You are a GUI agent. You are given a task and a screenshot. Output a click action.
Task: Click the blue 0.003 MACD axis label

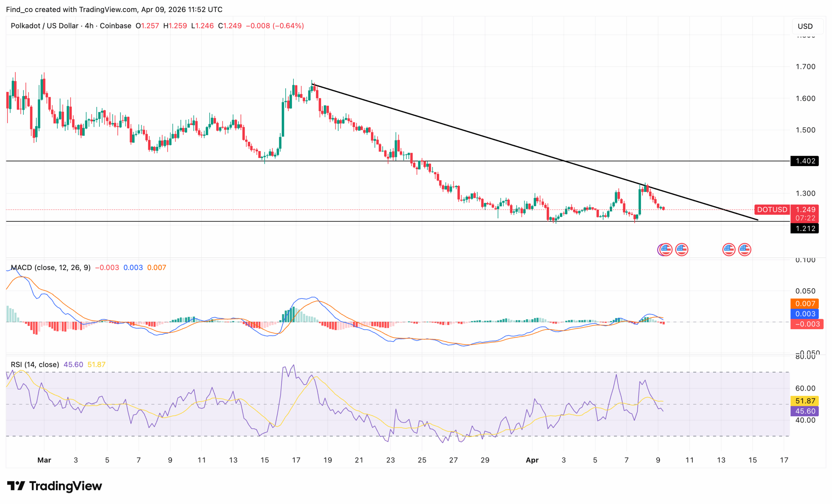click(x=805, y=314)
